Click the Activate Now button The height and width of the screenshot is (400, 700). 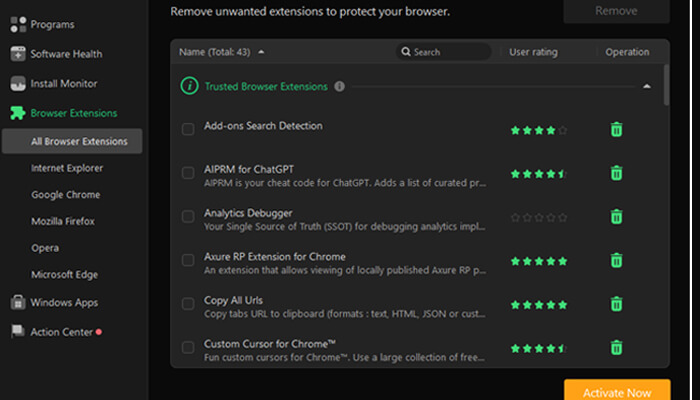pos(617,390)
